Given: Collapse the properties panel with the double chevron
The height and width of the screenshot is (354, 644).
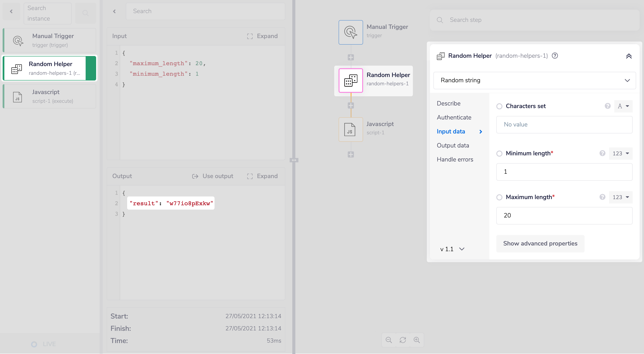Looking at the screenshot, I should [629, 56].
